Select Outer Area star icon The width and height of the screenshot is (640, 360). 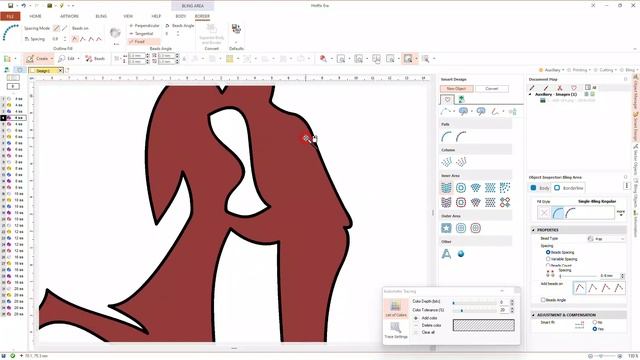[446, 228]
